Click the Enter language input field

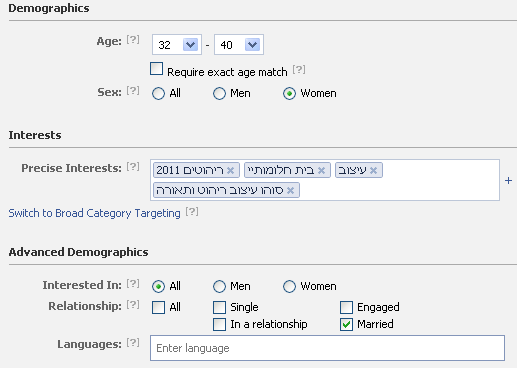pos(327,348)
